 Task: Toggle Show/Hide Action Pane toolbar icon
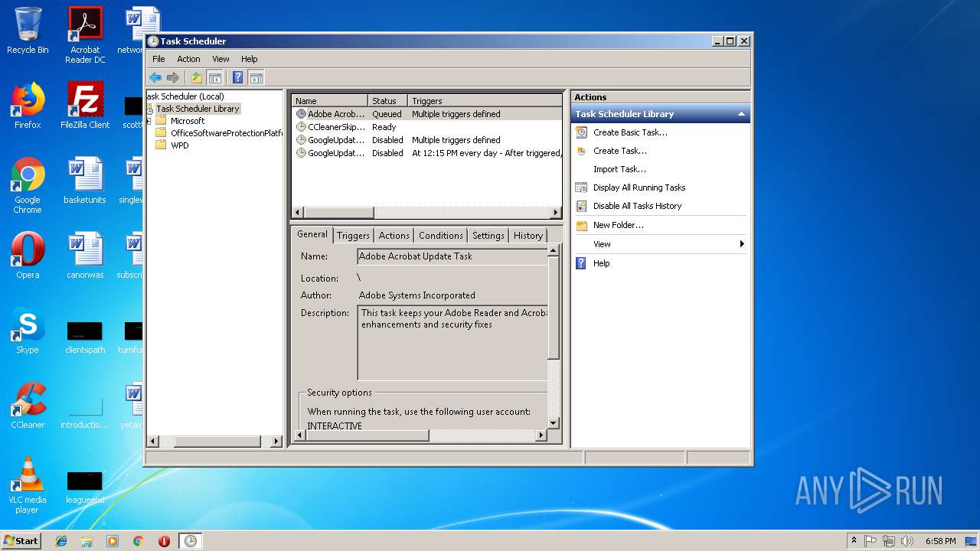(x=256, y=77)
